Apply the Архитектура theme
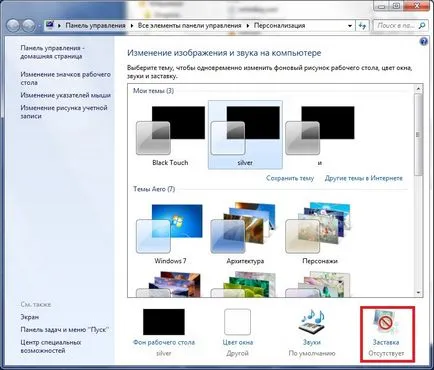Viewport: 434px width, 370px height. [245, 233]
